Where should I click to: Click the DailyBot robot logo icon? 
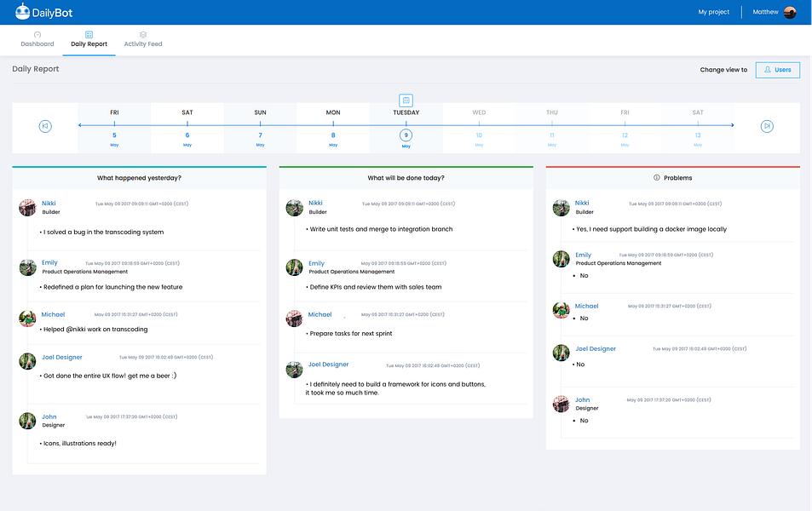pos(22,11)
